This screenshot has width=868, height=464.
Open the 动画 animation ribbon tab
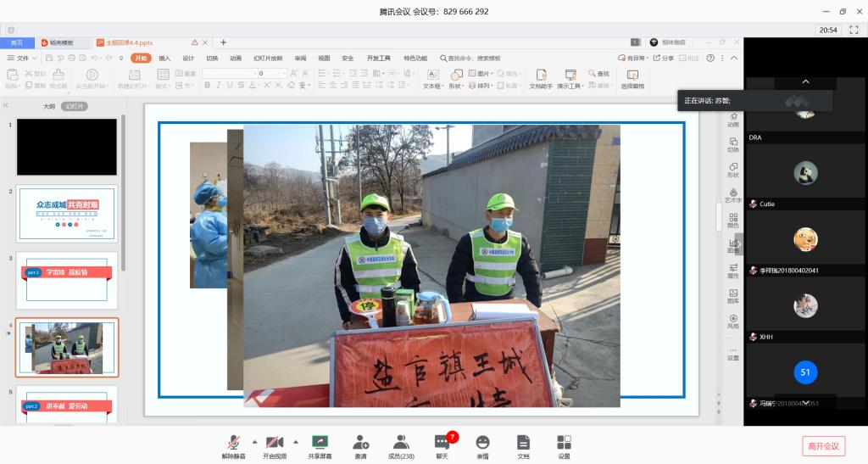pyautogui.click(x=236, y=59)
